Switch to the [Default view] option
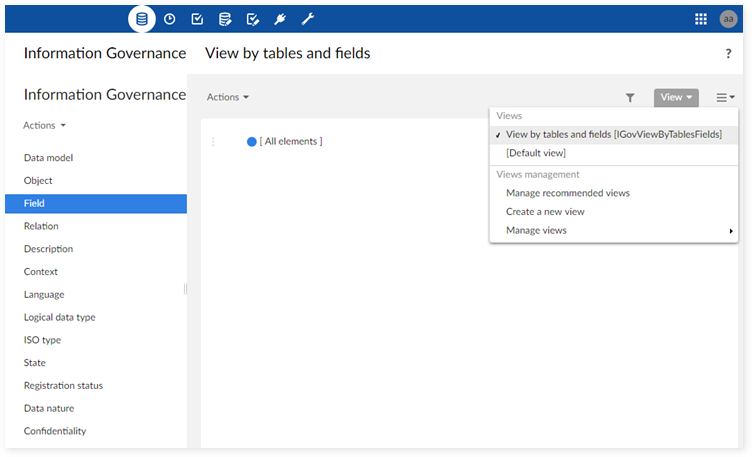The image size is (752, 457). click(536, 153)
